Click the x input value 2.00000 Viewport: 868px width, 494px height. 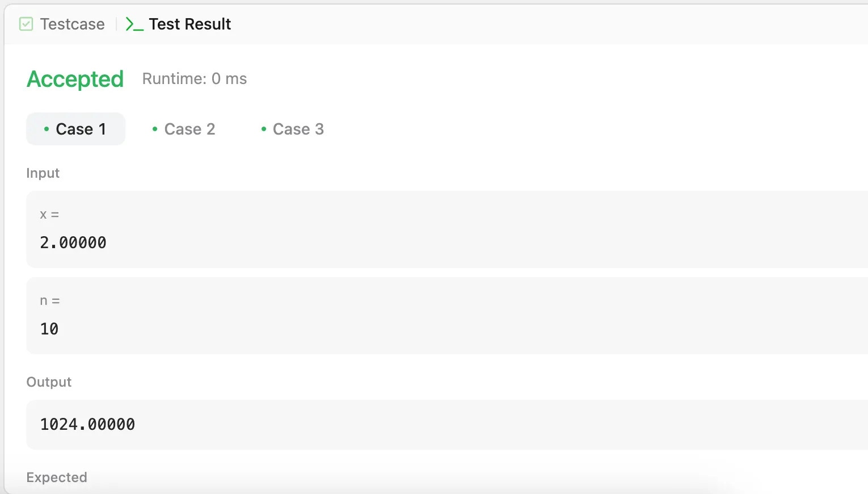73,242
